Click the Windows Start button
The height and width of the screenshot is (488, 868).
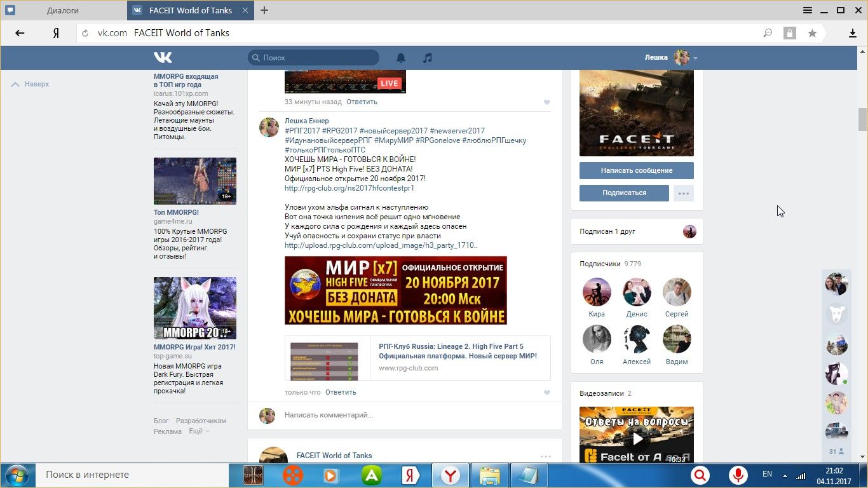(16, 475)
